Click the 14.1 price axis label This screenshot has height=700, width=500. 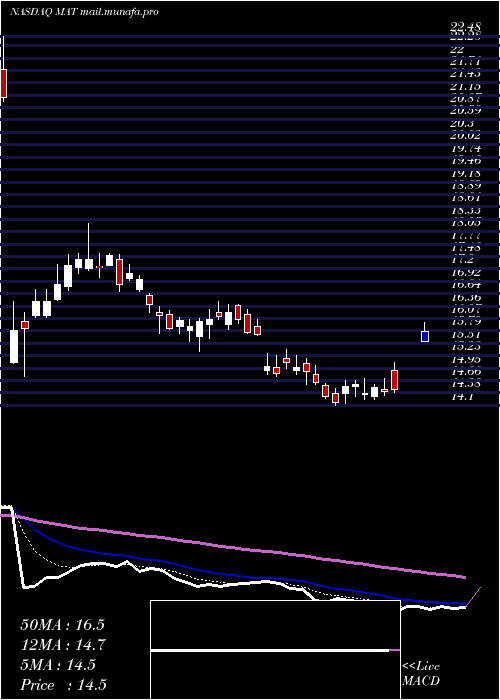tap(462, 397)
